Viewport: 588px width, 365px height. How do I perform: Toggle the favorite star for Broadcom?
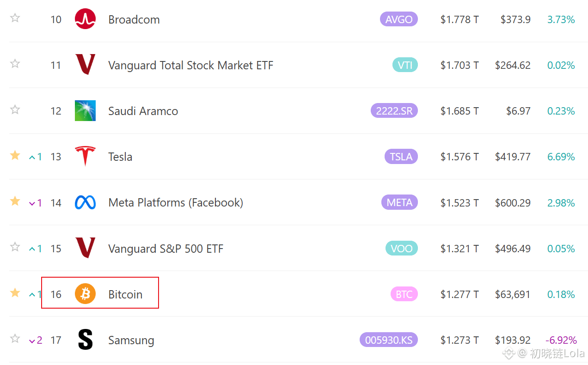[15, 18]
